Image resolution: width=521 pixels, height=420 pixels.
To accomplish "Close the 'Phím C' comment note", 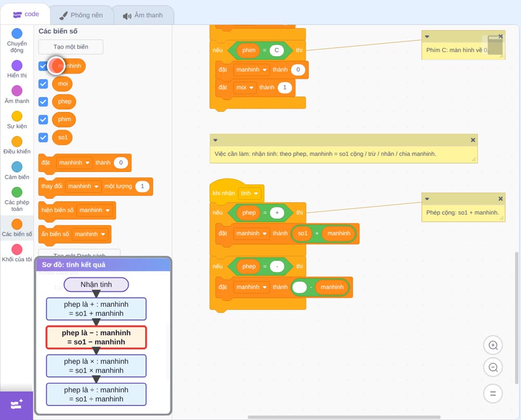I will [500, 36].
